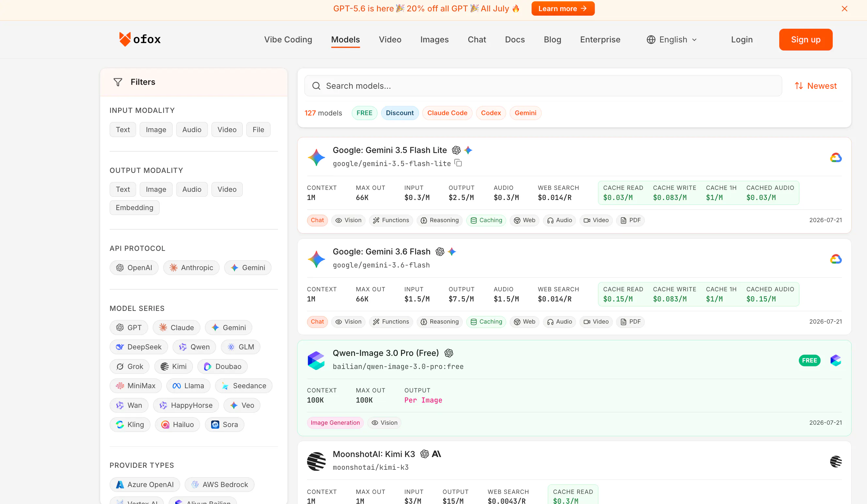Toggle the Anthropic API protocol filter

(191, 267)
